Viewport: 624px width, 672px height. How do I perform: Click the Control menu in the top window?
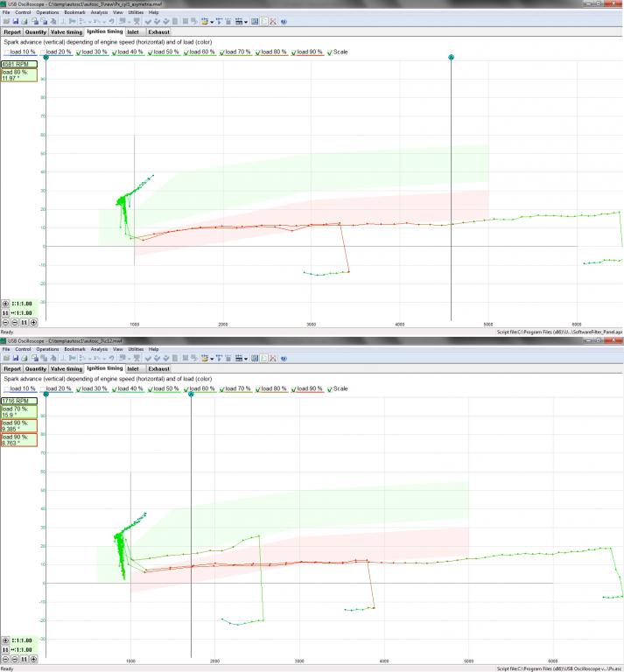coord(23,12)
